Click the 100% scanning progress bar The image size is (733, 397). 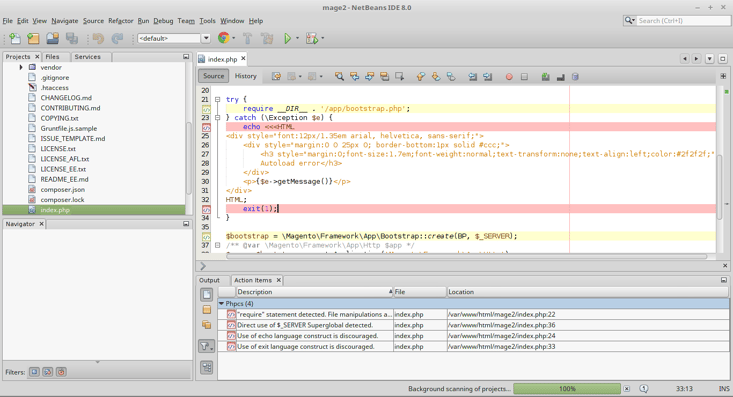567,389
